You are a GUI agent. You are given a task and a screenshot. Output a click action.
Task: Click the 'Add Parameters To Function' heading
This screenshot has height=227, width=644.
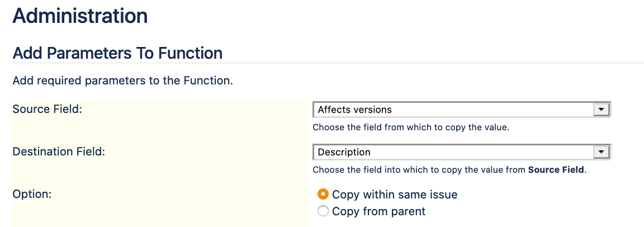click(x=117, y=53)
